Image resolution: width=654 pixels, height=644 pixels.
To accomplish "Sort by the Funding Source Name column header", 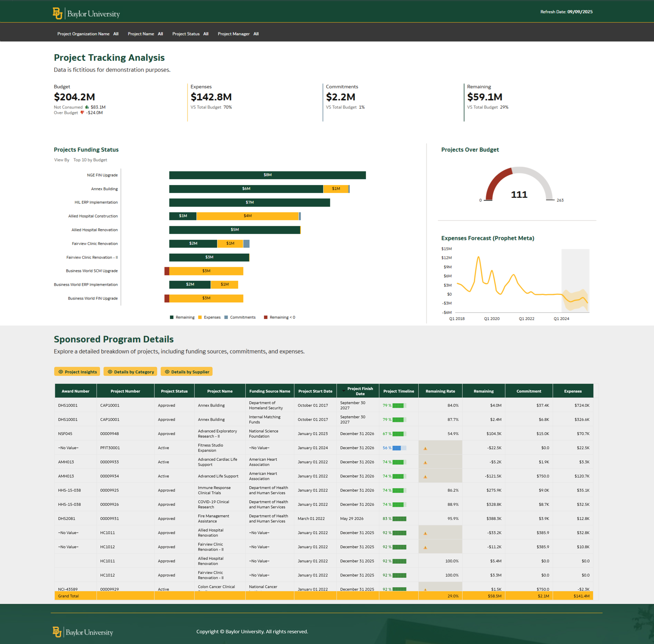I will 270,391.
